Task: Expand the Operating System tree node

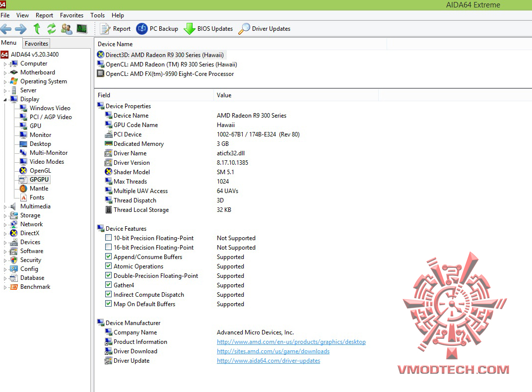Action: click(5, 82)
